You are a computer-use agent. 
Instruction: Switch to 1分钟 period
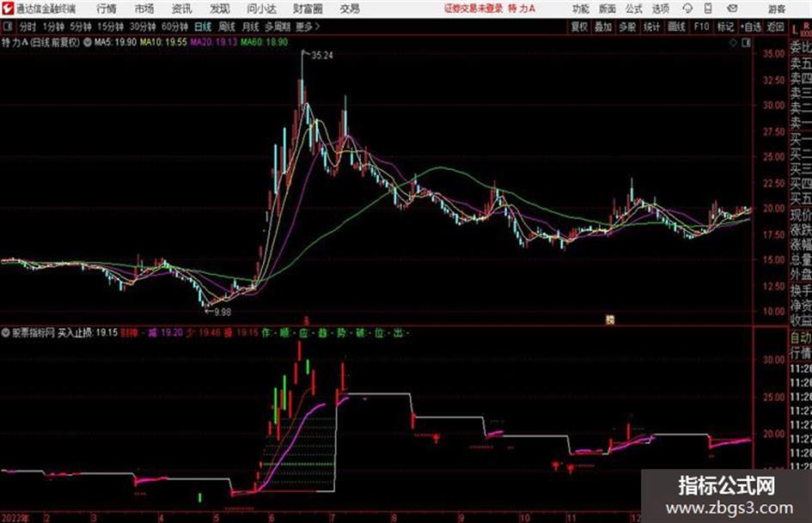[x=53, y=27]
